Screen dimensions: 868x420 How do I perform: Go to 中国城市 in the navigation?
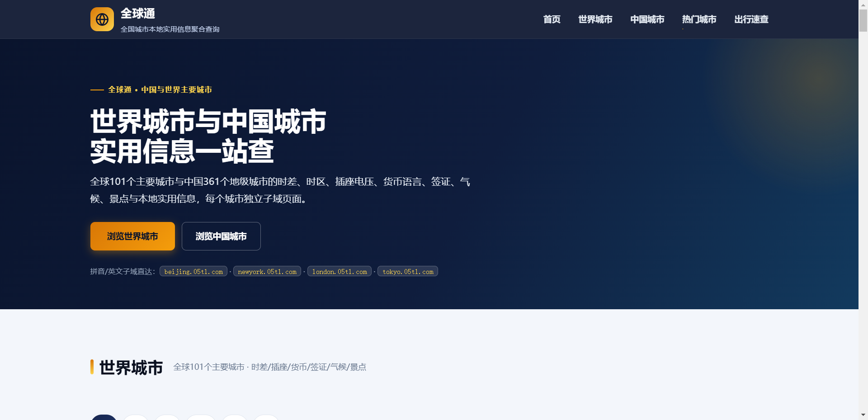pyautogui.click(x=647, y=19)
